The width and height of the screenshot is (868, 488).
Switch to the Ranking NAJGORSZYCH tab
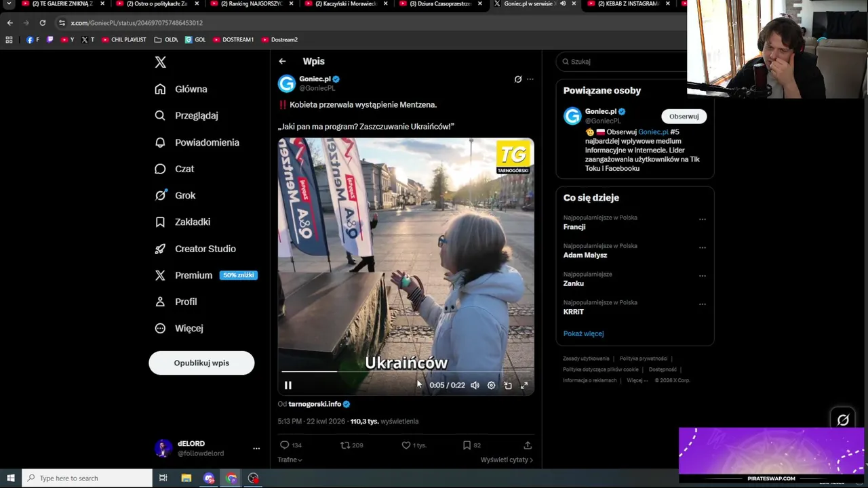(251, 4)
